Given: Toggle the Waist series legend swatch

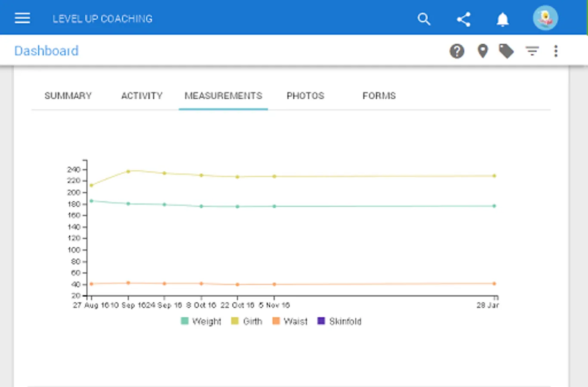Looking at the screenshot, I should point(276,321).
